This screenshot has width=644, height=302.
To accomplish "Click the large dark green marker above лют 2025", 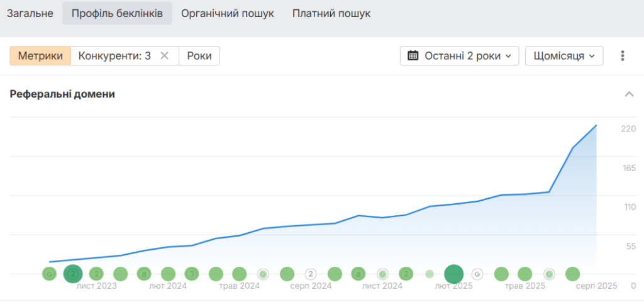I will point(454,274).
